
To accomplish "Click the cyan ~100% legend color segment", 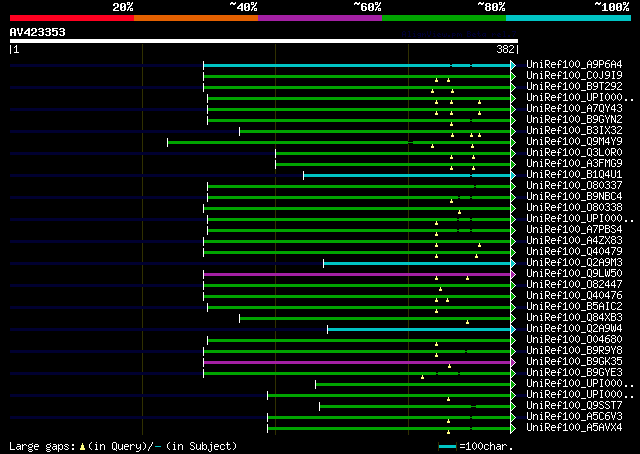I will click(569, 18).
